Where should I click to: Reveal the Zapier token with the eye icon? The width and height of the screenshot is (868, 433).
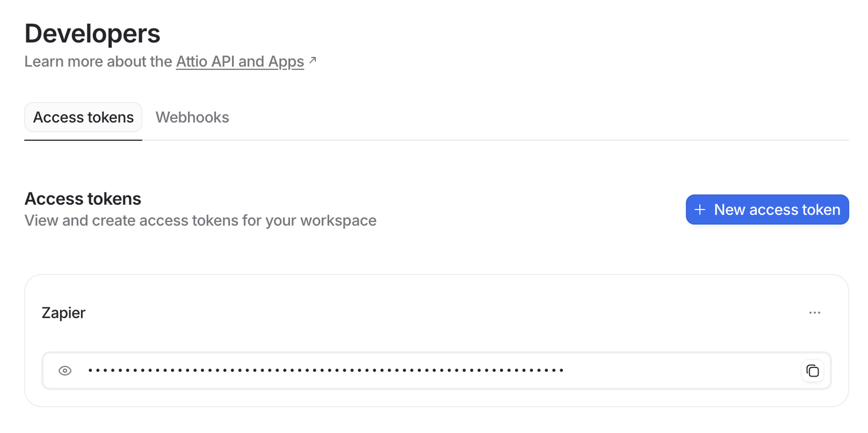[x=65, y=371]
